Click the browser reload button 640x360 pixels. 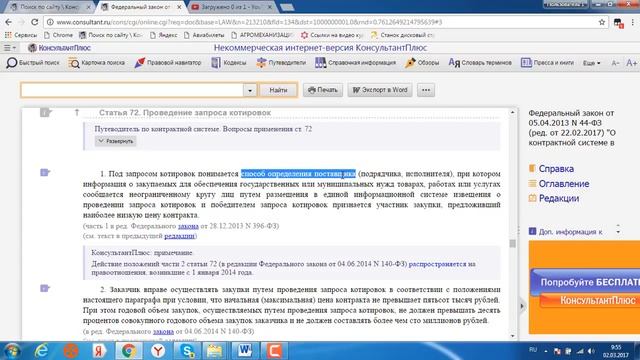[x=35, y=22]
